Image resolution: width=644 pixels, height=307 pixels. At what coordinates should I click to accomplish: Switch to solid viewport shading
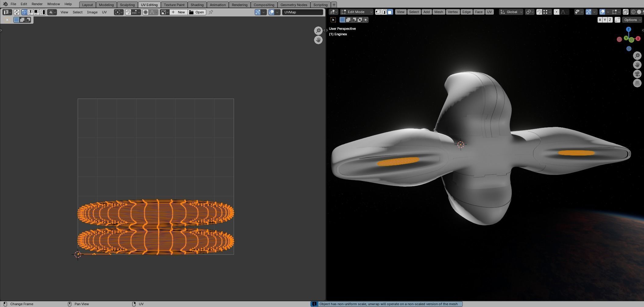(x=639, y=12)
